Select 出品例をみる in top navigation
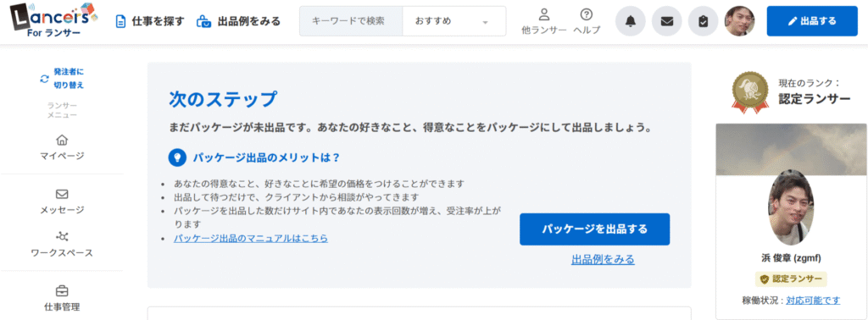868x320 pixels. point(238,21)
